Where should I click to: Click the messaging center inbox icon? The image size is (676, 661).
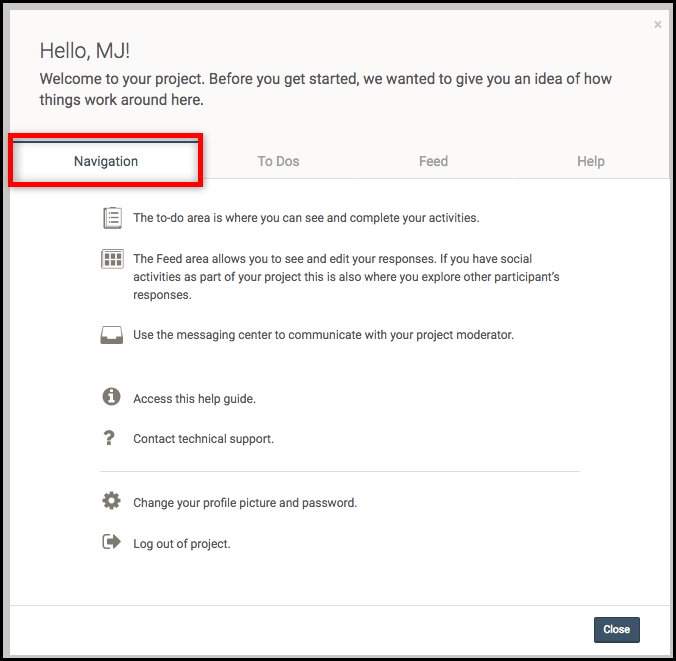click(112, 335)
